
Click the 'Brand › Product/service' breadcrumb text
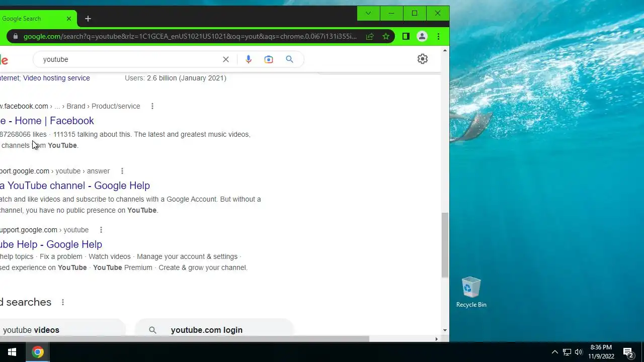pyautogui.click(x=104, y=106)
